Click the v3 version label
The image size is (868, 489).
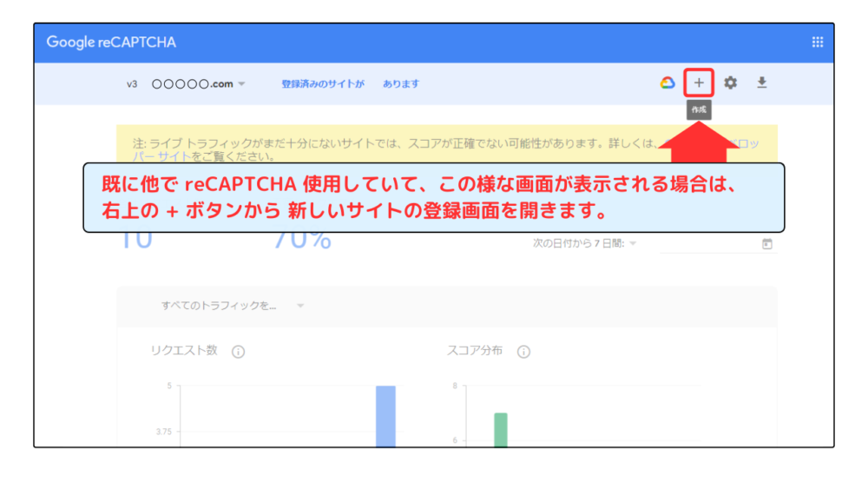pos(132,84)
